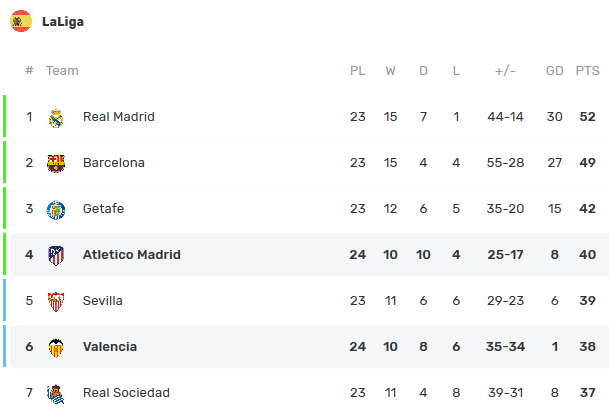The height and width of the screenshot is (416, 609).
Task: Click the Barcelona club crest
Action: click(x=56, y=164)
